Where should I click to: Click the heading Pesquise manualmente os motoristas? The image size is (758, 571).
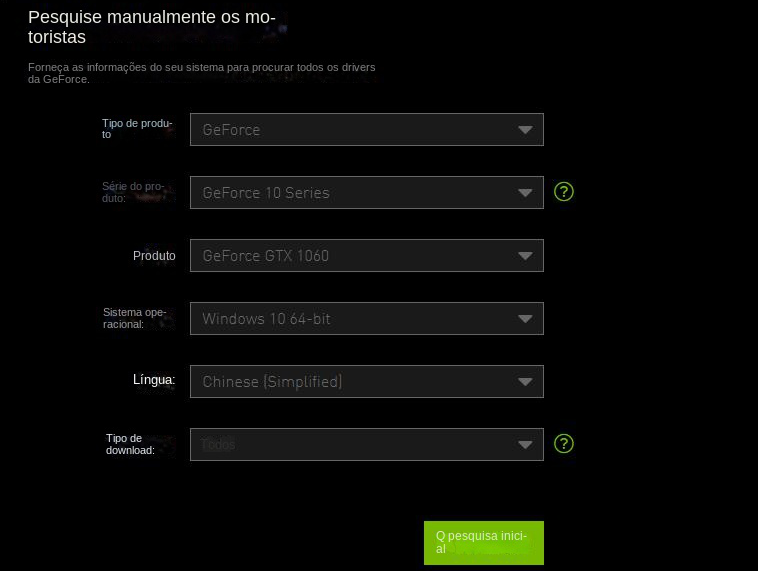(152, 27)
